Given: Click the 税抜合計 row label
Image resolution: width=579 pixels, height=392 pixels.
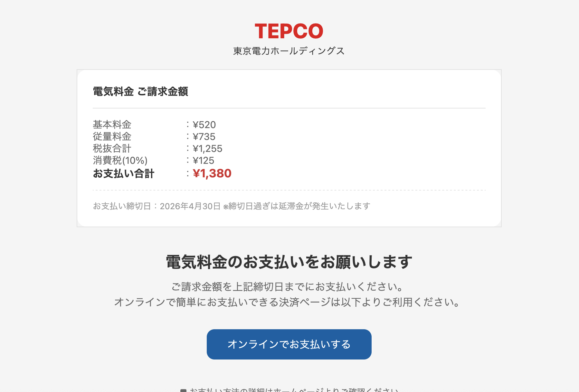Looking at the screenshot, I should [112, 148].
